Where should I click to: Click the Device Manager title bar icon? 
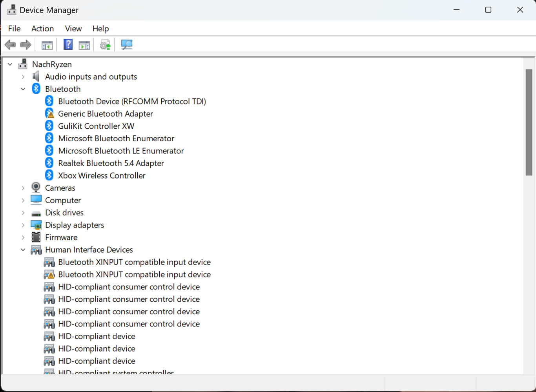(x=12, y=10)
